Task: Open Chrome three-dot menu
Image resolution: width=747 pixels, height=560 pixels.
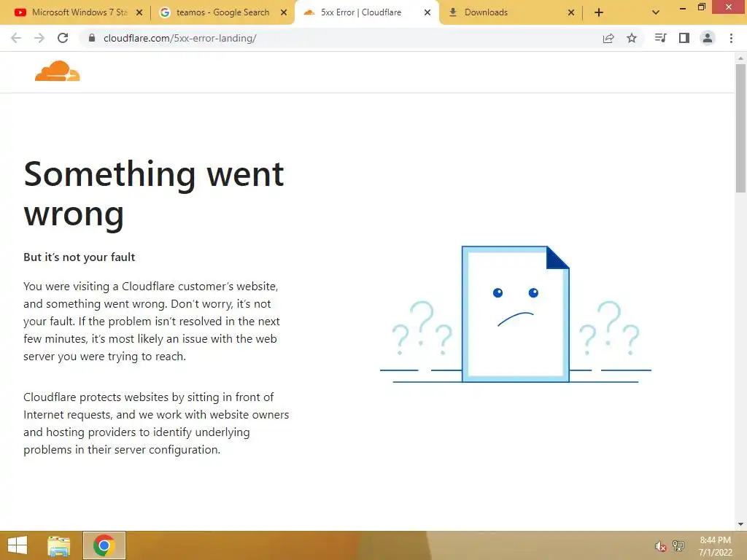Action: [731, 38]
